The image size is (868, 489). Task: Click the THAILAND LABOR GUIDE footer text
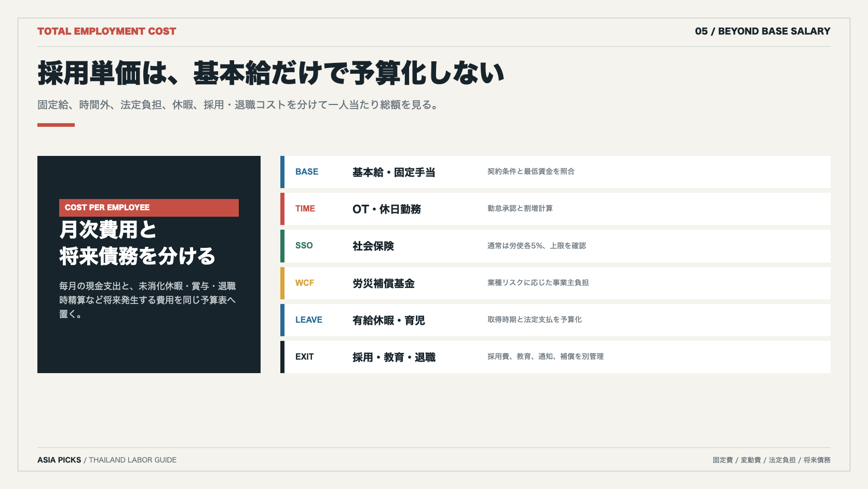point(132,460)
